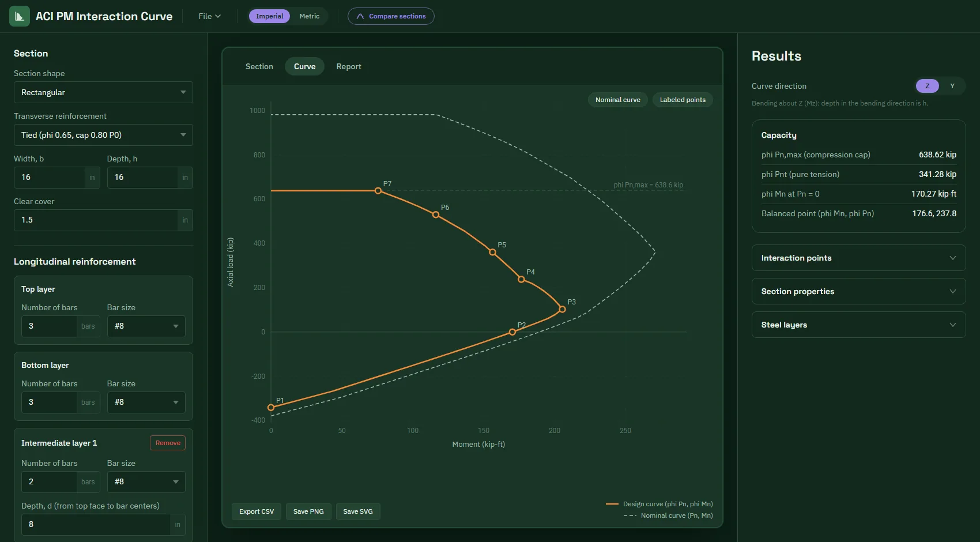980x542 pixels.
Task: Export the curve as CSV
Action: click(x=257, y=511)
